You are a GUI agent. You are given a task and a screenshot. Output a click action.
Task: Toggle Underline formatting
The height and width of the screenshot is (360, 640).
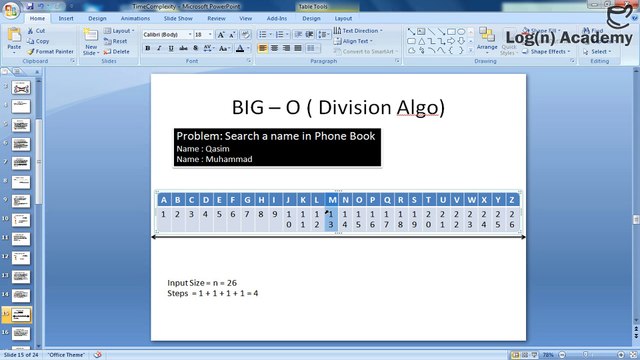point(171,48)
